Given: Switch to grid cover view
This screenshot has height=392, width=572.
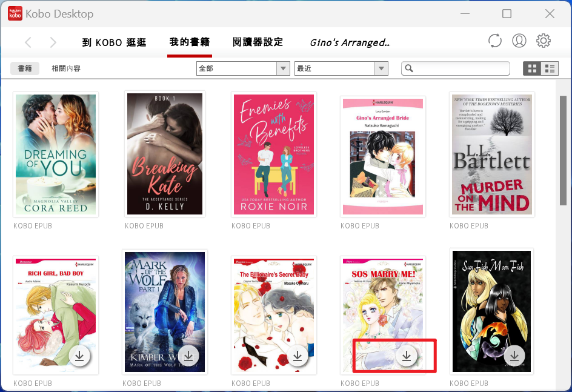Looking at the screenshot, I should 532,68.
